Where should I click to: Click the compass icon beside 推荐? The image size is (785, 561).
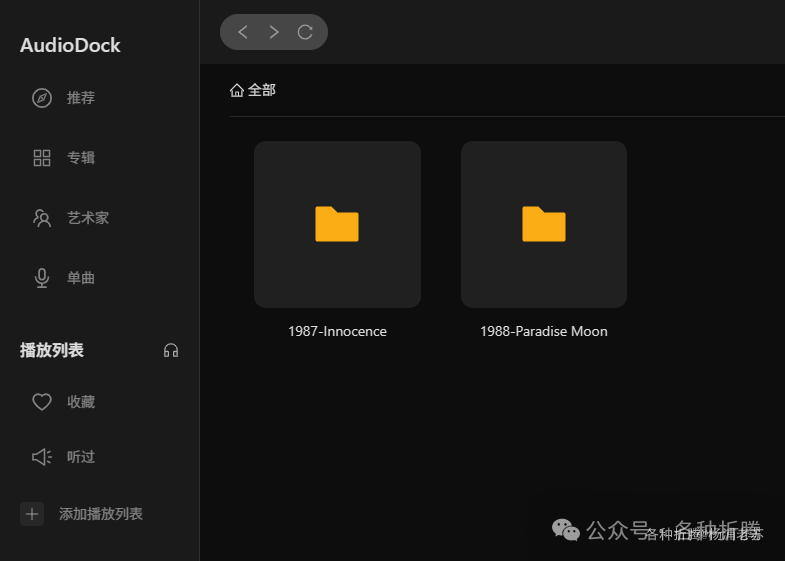[42, 98]
